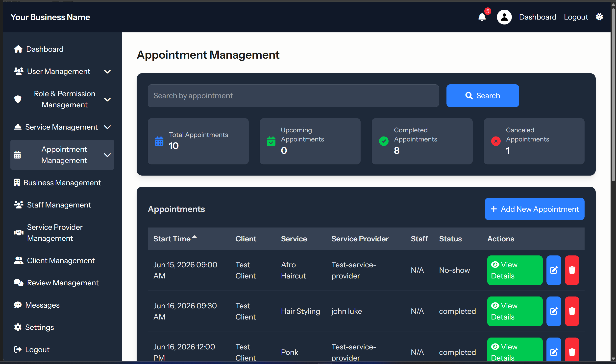Click the Service Provider column header
The height and width of the screenshot is (364, 616).
tap(360, 239)
